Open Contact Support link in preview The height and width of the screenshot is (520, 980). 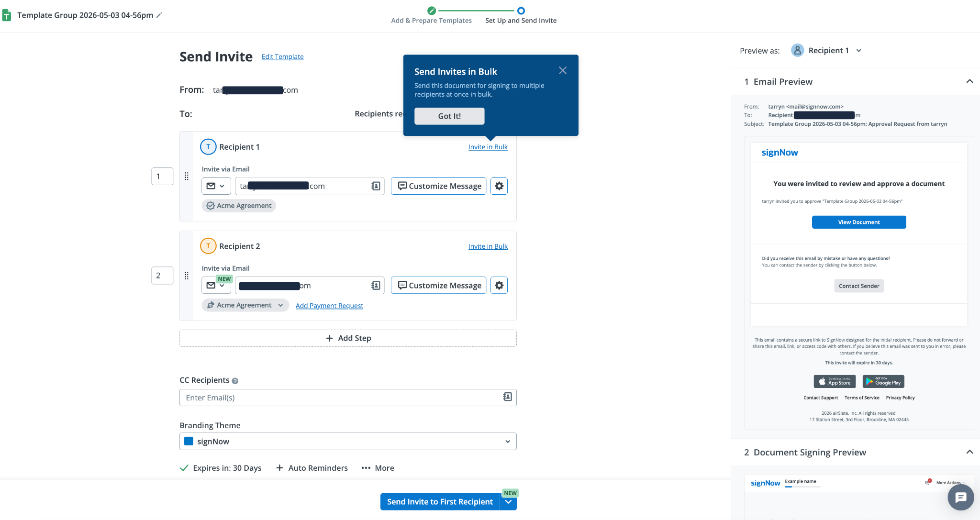pyautogui.click(x=821, y=398)
